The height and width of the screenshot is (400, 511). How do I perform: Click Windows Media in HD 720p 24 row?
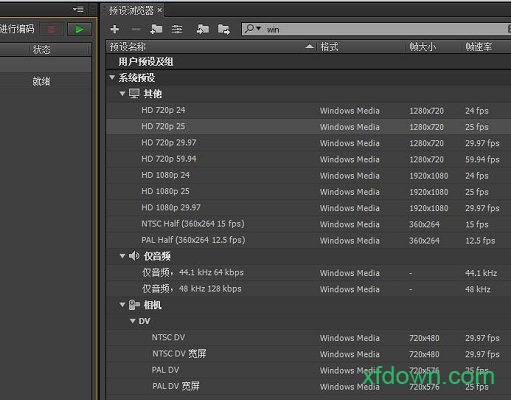click(350, 111)
